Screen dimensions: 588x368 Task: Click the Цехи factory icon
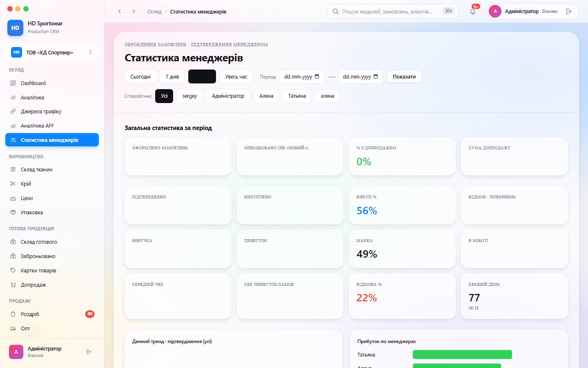click(13, 198)
